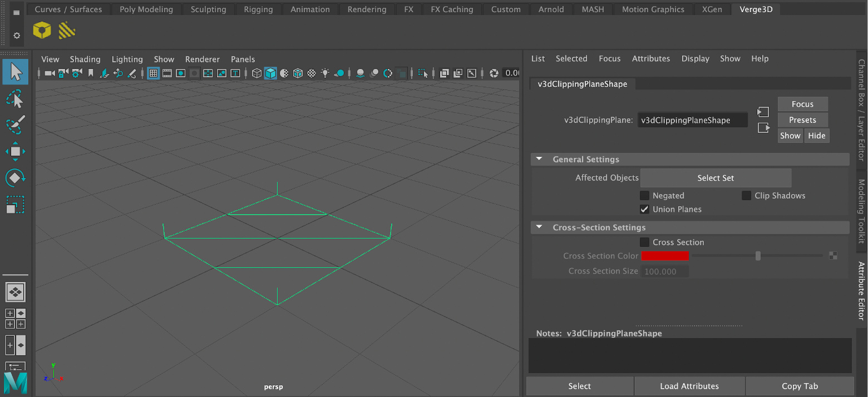This screenshot has height=397, width=868.
Task: Open the Attribute Editor Attributes menu
Action: click(x=651, y=58)
